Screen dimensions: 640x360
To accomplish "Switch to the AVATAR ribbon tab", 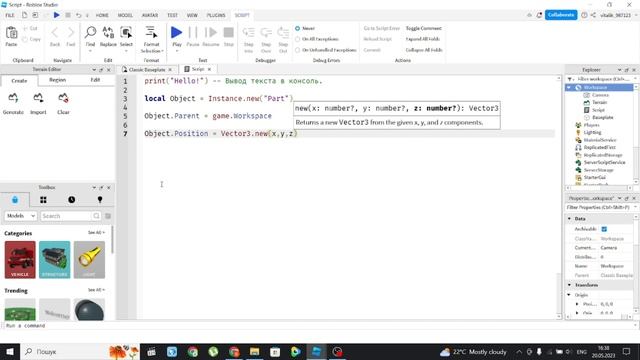I will [x=150, y=15].
